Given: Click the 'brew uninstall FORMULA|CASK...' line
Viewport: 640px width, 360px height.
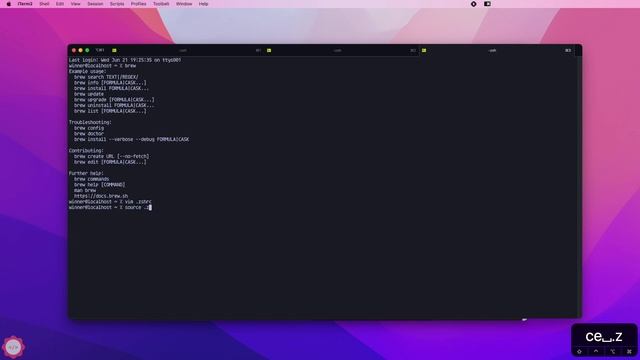Looking at the screenshot, I should (114, 105).
